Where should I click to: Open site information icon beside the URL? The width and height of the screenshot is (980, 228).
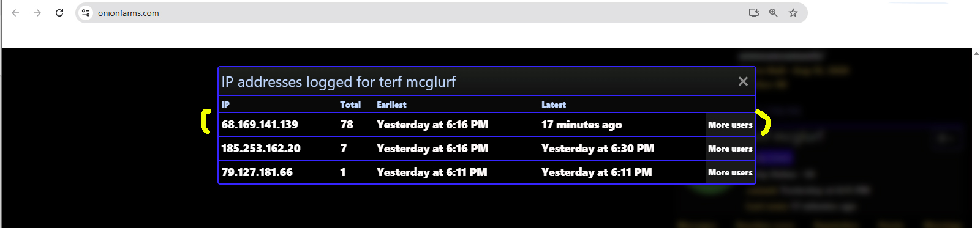pyautogui.click(x=86, y=13)
